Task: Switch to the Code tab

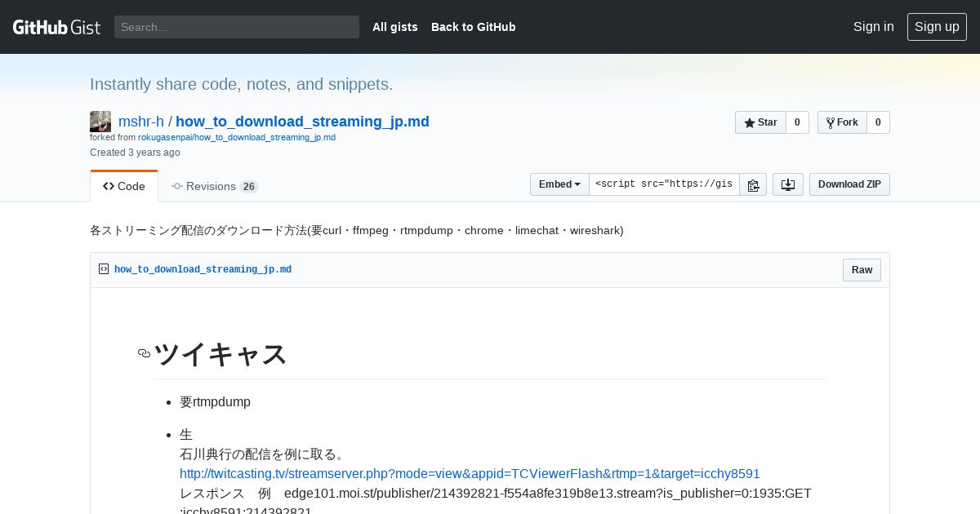Action: click(x=124, y=186)
